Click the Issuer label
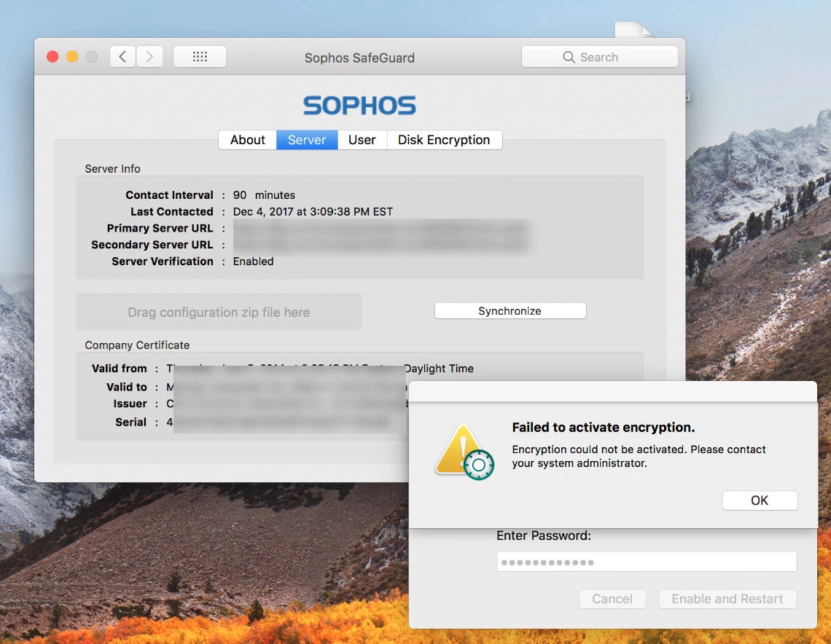Viewport: 831px width, 644px height. coord(130,404)
